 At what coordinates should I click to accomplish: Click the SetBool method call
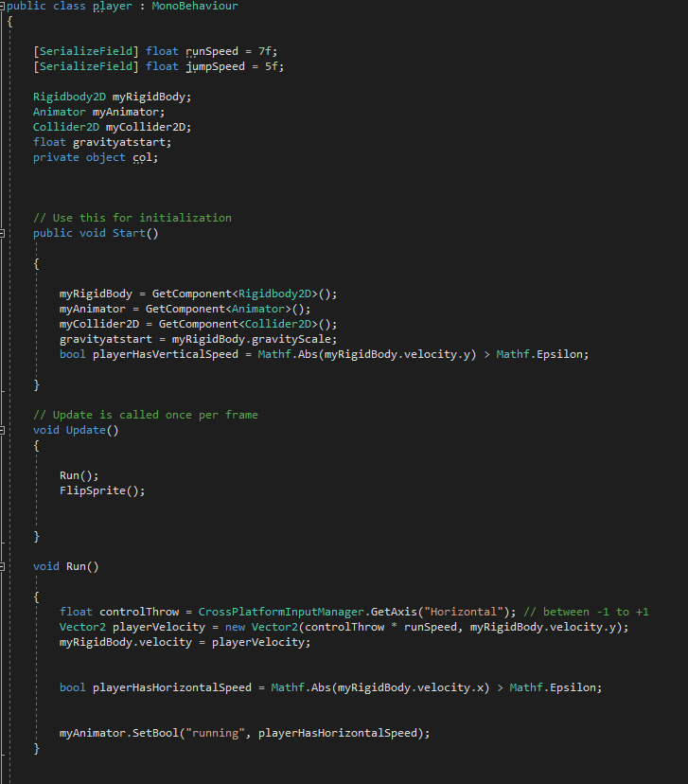(x=155, y=733)
